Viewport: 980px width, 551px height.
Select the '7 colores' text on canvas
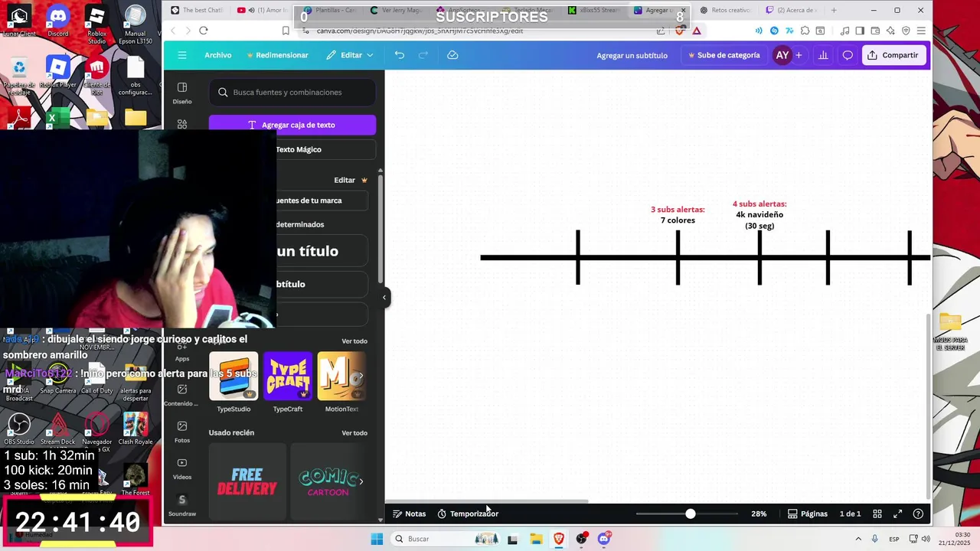pos(678,220)
